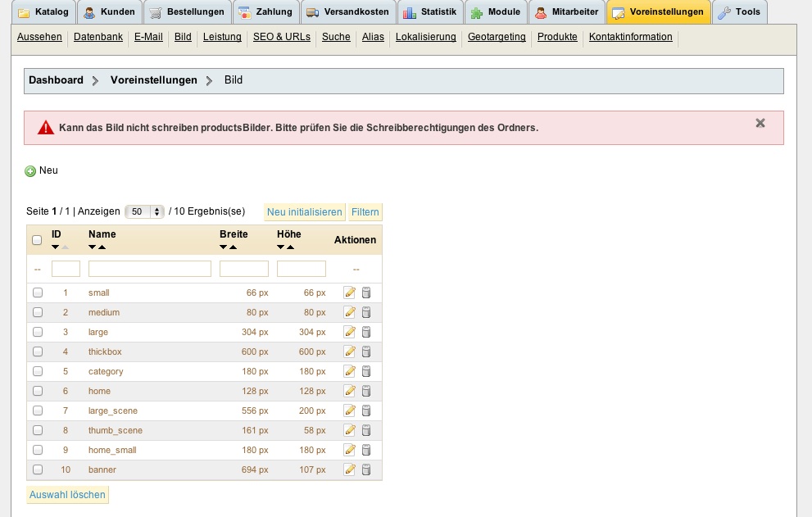
Task: Delete the home_small image type
Action: tap(366, 450)
